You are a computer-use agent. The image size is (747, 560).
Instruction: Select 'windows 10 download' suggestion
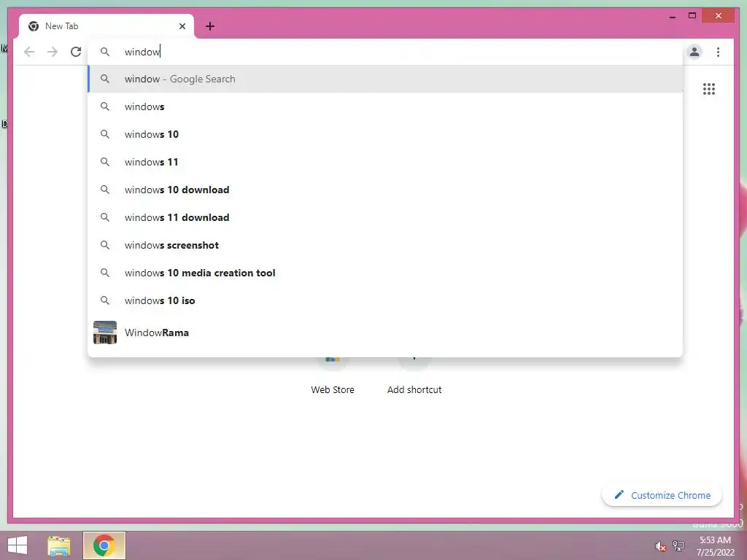385,190
